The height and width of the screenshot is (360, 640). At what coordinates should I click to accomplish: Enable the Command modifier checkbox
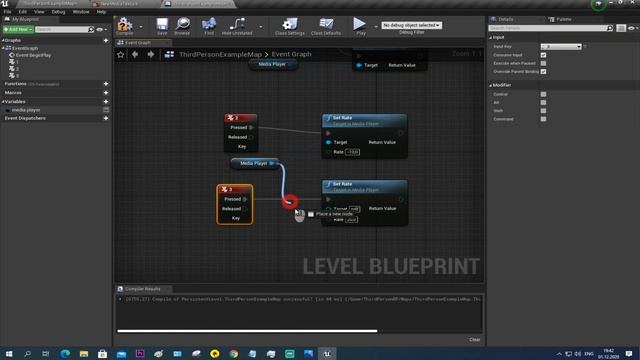click(x=543, y=119)
